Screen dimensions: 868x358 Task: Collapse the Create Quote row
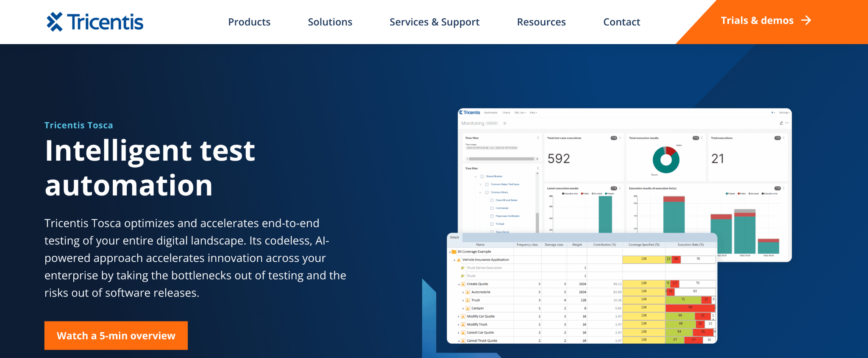coord(459,284)
